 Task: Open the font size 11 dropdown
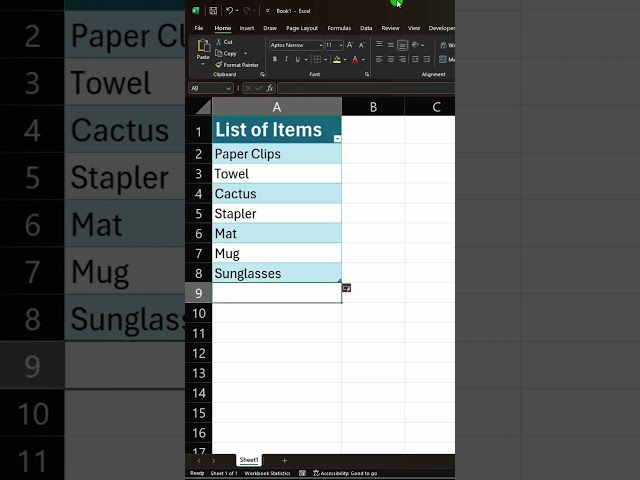[x=341, y=45]
